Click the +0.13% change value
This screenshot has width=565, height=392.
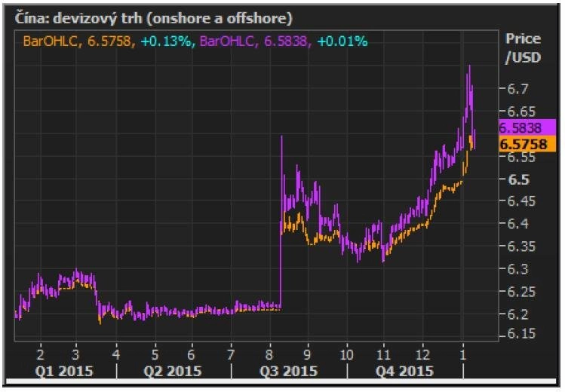(x=165, y=41)
